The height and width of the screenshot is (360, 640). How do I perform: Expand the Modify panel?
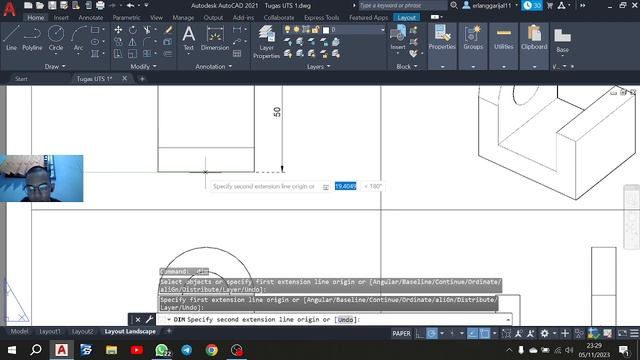pyautogui.click(x=143, y=66)
